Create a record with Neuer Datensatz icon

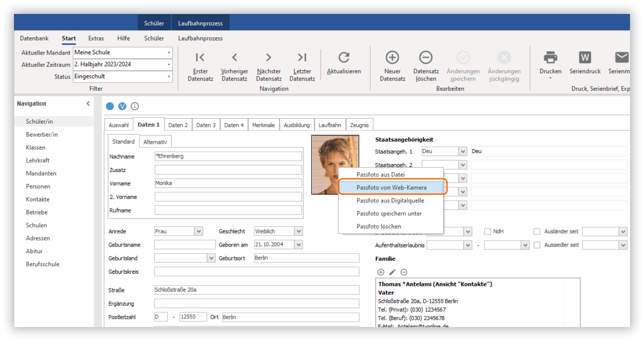pos(392,57)
